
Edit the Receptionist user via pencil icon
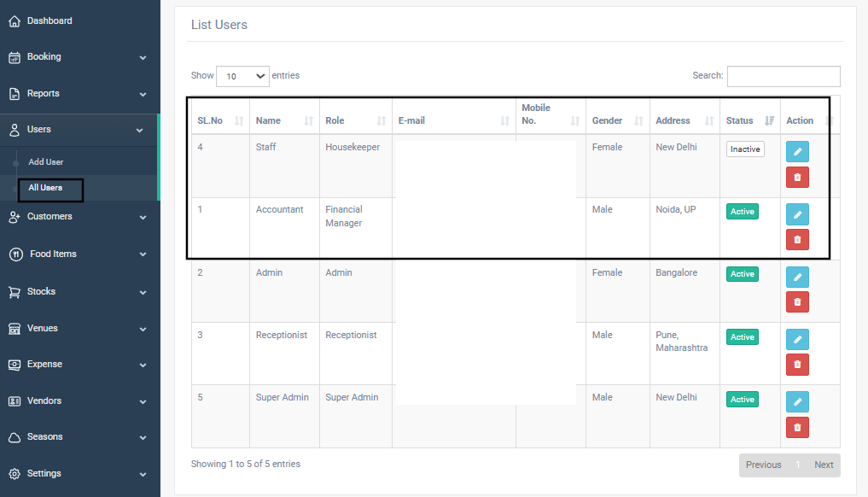click(797, 339)
